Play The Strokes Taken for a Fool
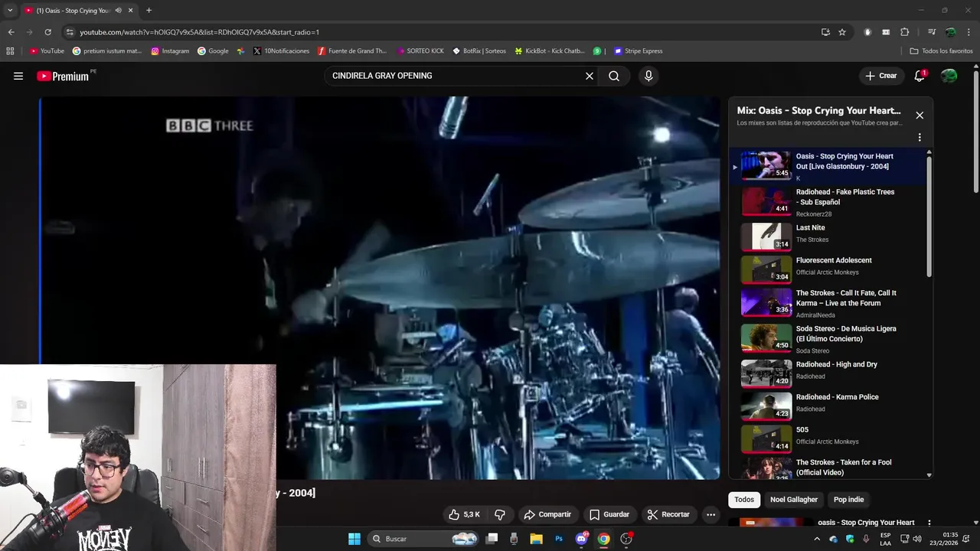Screen dimensions: 980x551 click(828, 468)
